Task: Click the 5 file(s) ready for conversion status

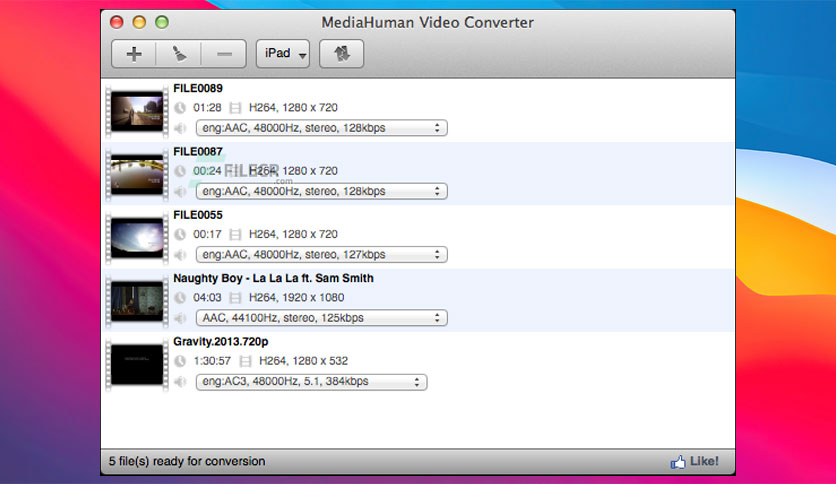Action: click(187, 462)
